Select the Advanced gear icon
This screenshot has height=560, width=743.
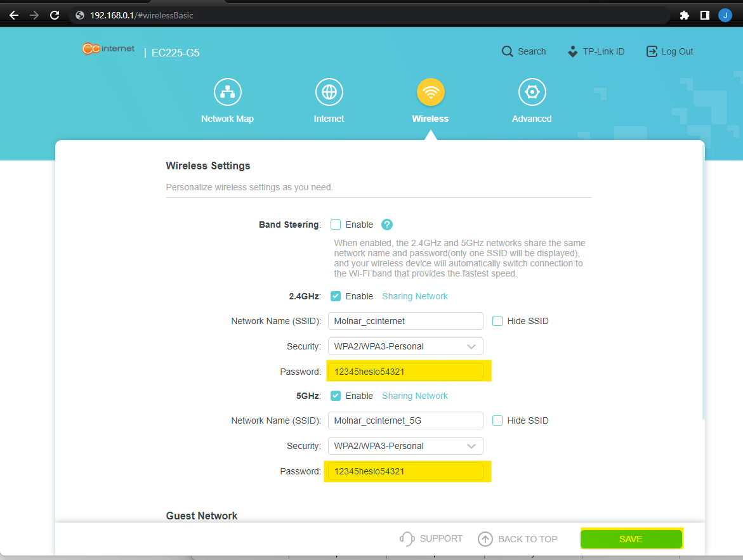click(x=532, y=93)
